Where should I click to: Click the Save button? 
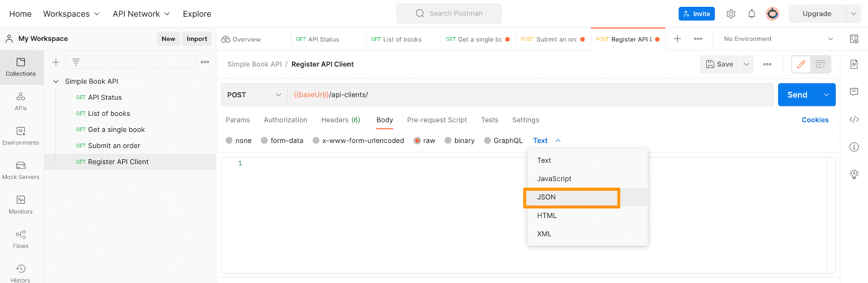pos(720,64)
